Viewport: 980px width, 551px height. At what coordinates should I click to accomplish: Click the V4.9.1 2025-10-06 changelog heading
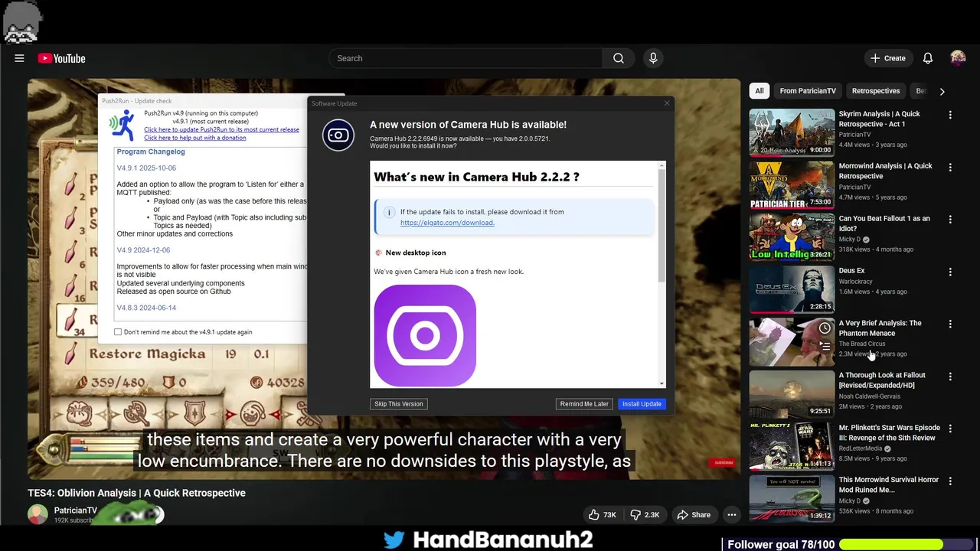click(146, 168)
